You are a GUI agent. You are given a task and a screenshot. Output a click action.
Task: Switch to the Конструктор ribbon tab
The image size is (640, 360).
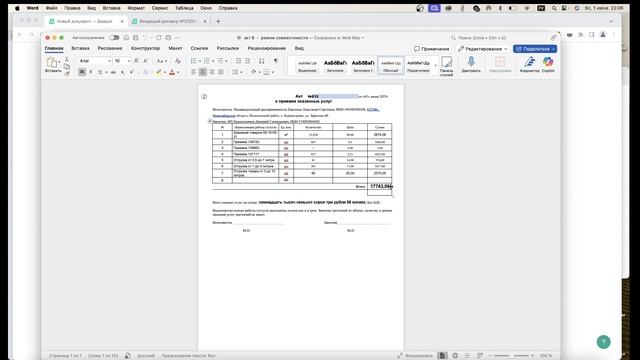tap(145, 48)
